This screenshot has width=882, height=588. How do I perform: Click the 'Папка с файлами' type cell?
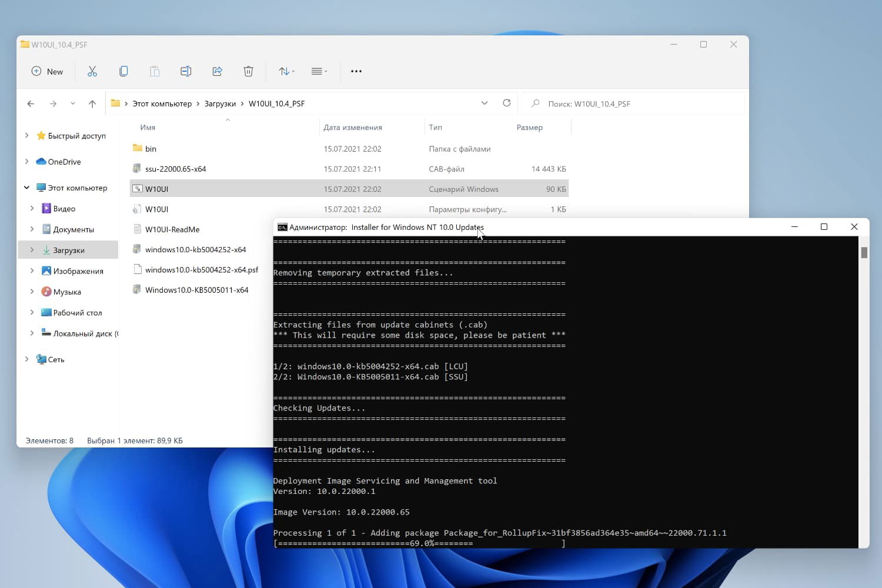pos(459,149)
